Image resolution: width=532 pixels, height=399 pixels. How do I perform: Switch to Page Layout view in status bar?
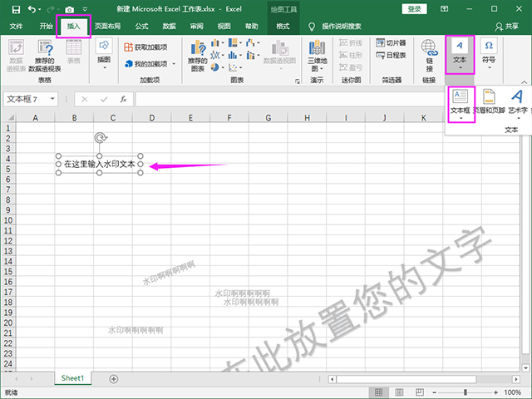(x=399, y=392)
